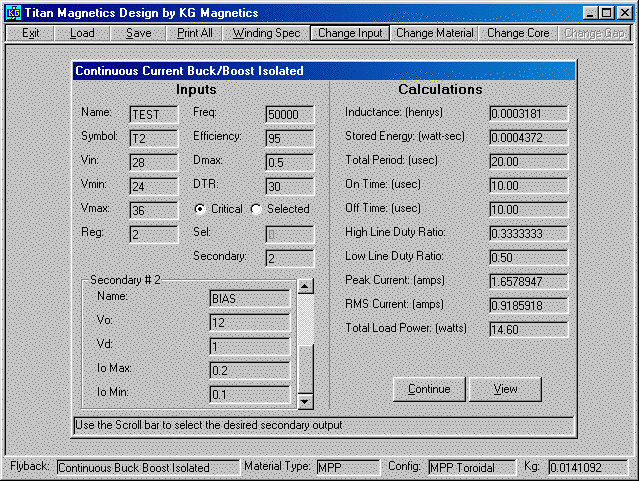Click the Io Min field

250,395
